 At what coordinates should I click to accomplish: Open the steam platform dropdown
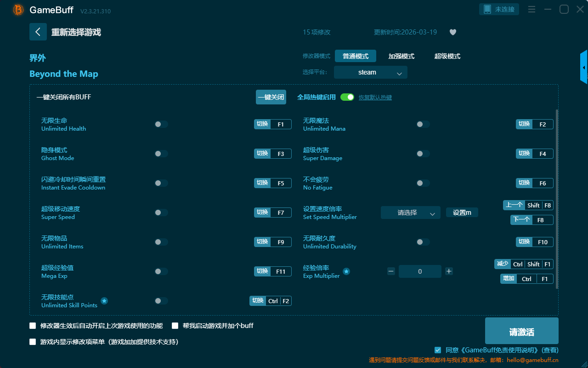coord(370,72)
